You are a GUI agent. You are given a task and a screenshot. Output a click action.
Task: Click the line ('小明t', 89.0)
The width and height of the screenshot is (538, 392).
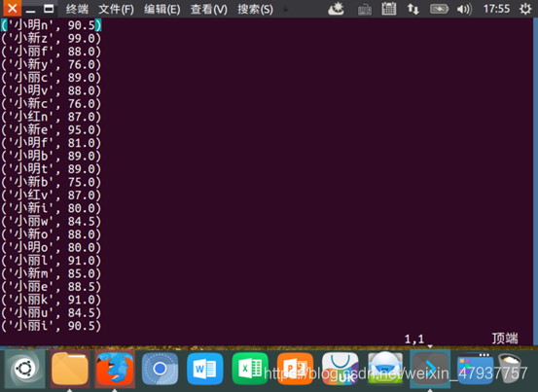pos(52,168)
